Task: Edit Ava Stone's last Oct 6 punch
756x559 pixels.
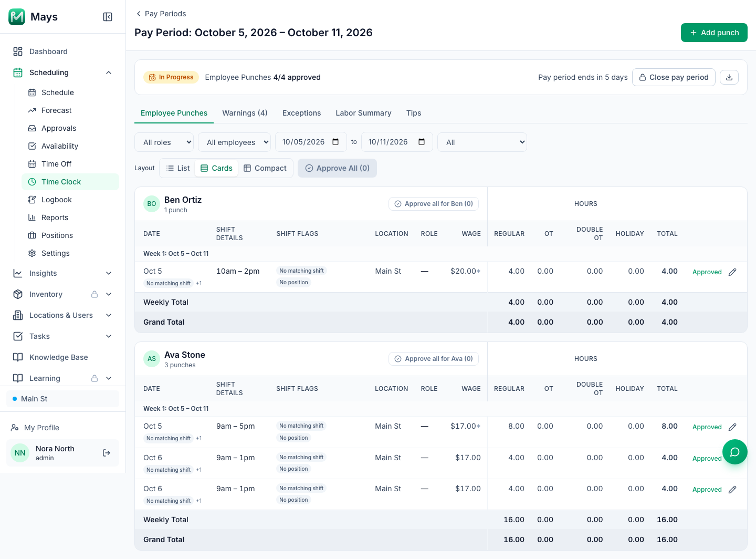Action: (732, 489)
